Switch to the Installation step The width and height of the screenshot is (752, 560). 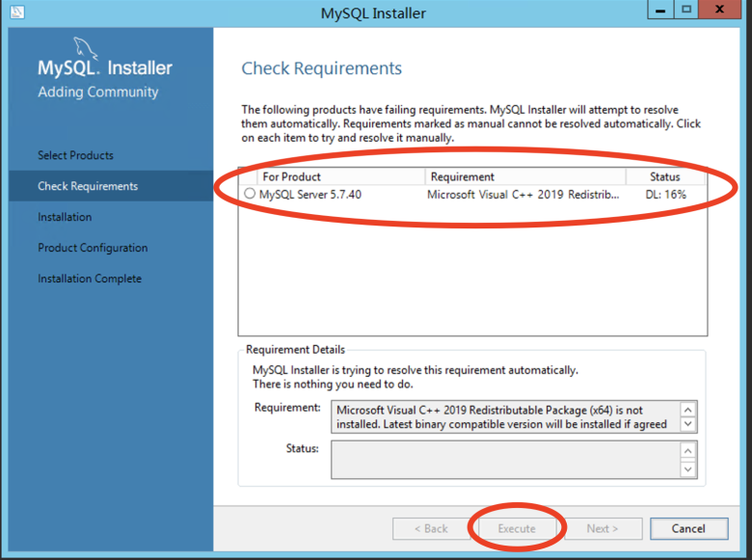point(65,217)
